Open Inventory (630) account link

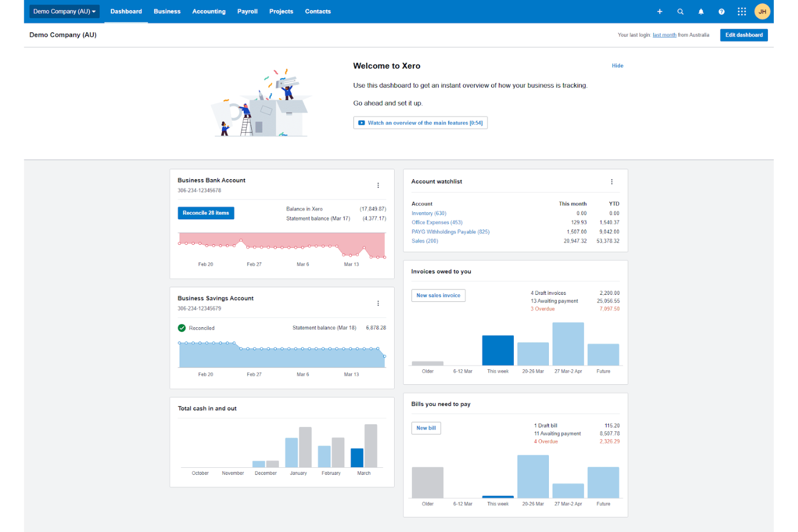click(x=429, y=213)
